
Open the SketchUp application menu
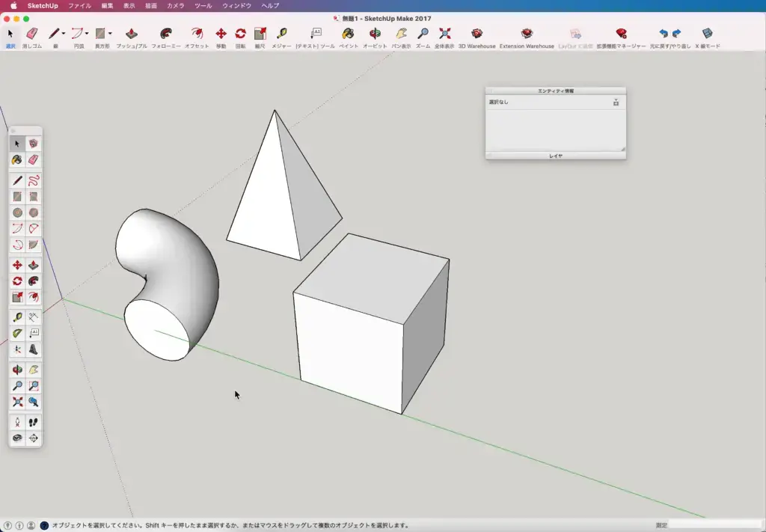43,6
